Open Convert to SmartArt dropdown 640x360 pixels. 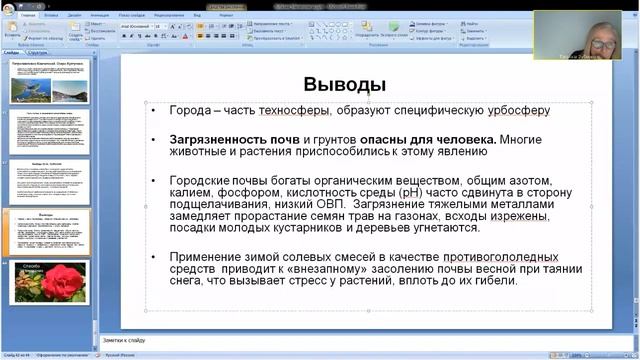(275, 38)
